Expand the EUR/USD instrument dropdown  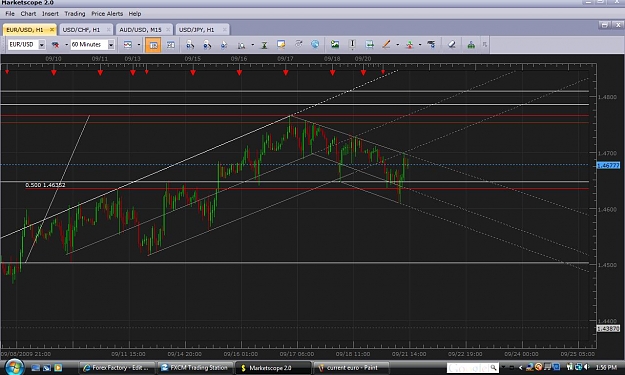click(x=41, y=45)
